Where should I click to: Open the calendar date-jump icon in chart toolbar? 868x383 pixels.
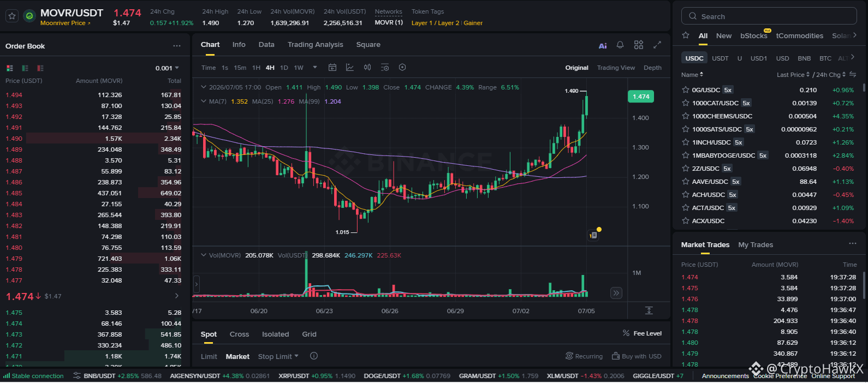point(332,68)
